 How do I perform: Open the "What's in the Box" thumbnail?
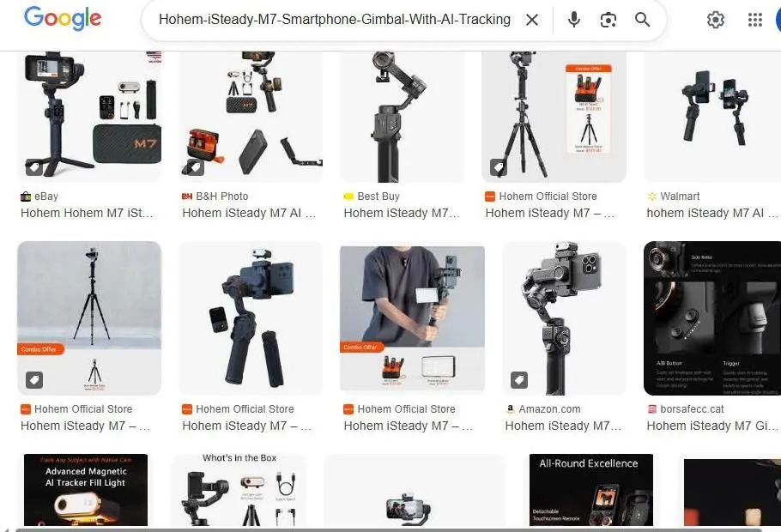[x=239, y=490]
